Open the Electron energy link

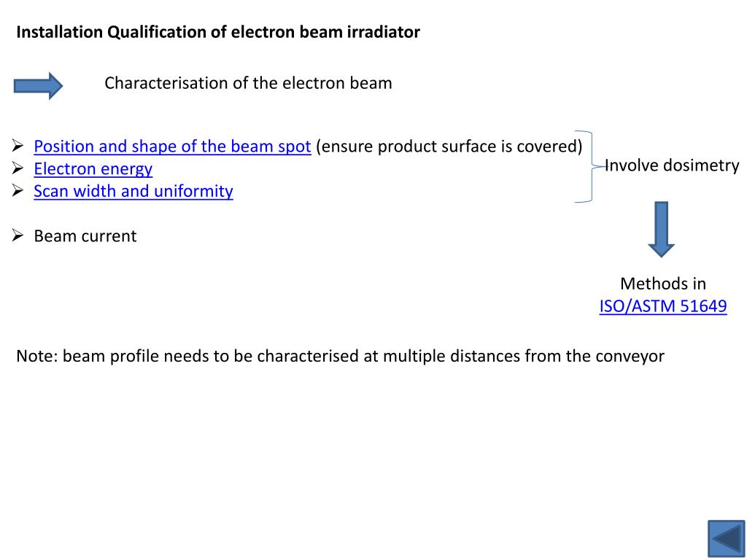[x=93, y=168]
